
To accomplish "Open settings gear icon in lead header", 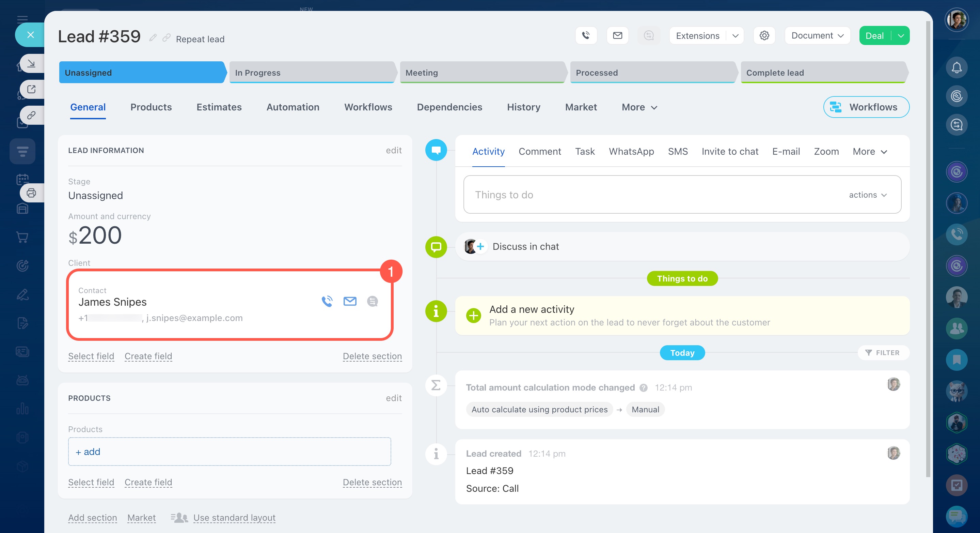I will [x=764, y=35].
